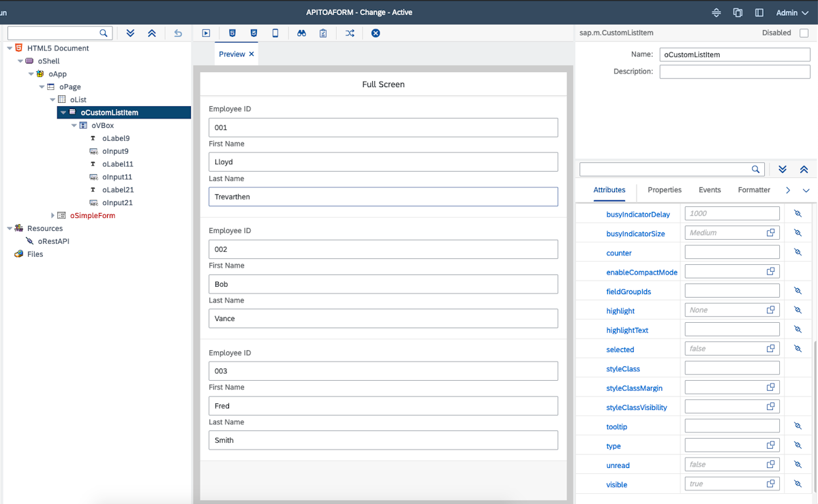Screen dimensions: 818x504
Task: Select oInput11 in the component tree
Action: (x=117, y=177)
